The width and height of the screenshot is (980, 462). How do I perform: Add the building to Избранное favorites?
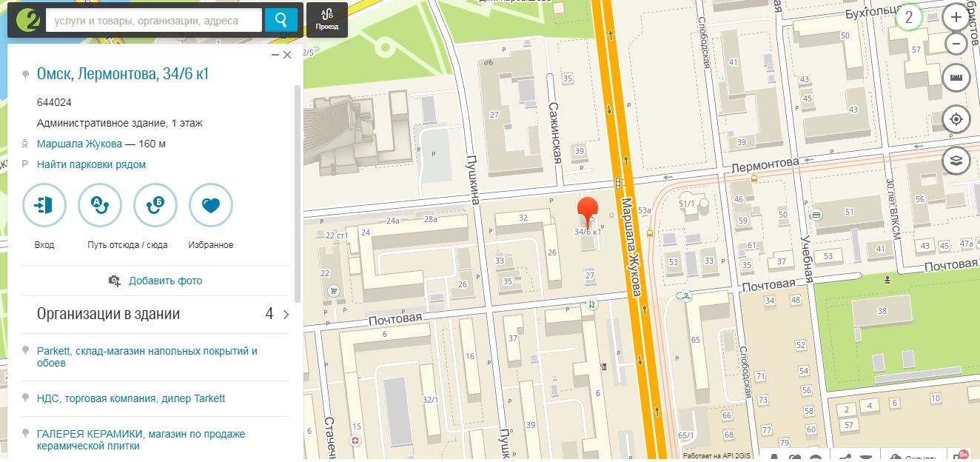point(211,206)
